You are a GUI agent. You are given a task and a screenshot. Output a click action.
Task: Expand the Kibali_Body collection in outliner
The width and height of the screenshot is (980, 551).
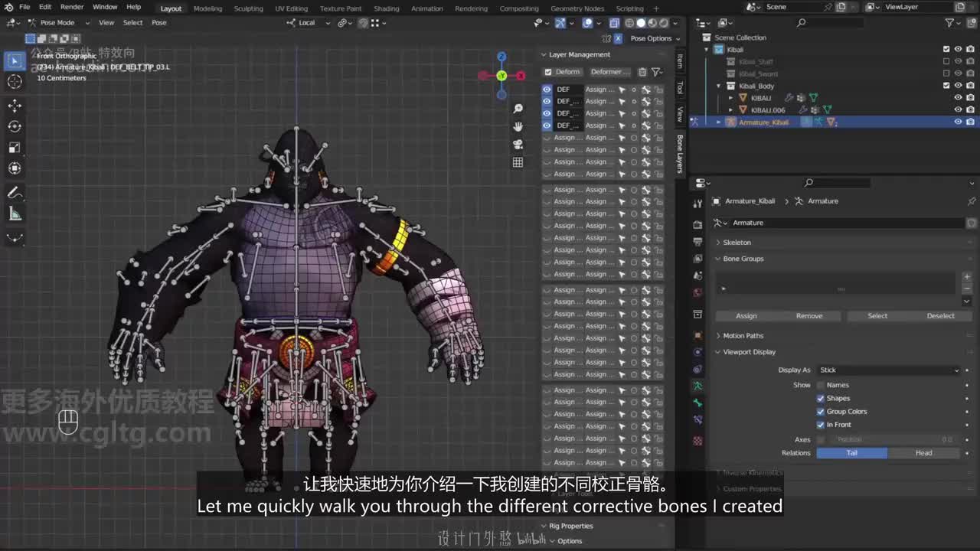719,86
